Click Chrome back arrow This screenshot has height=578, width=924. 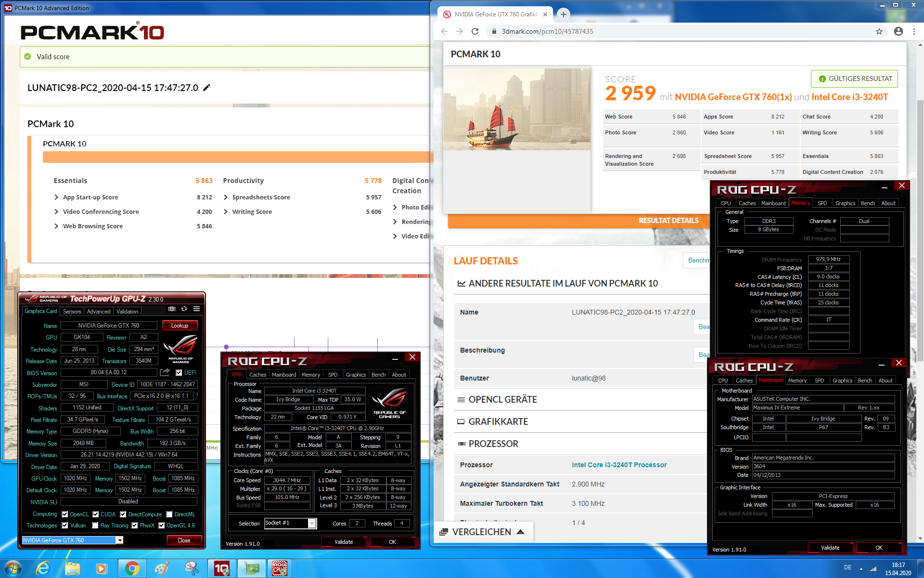point(444,31)
